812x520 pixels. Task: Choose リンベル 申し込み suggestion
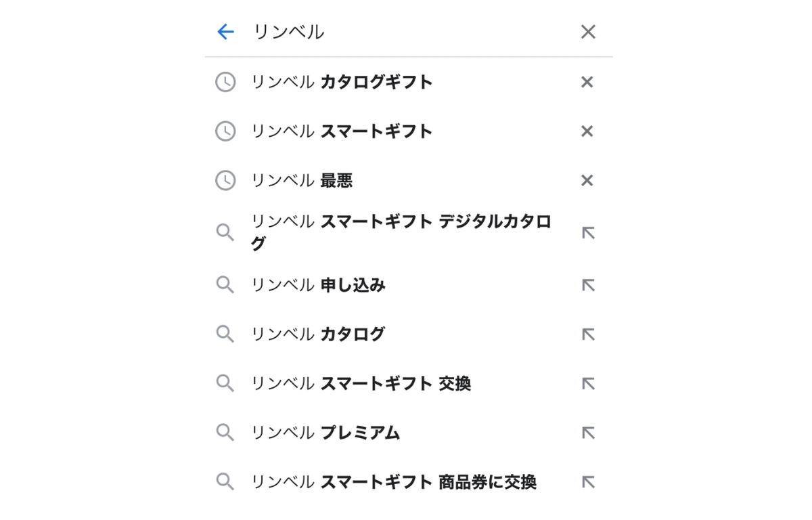[x=318, y=285]
